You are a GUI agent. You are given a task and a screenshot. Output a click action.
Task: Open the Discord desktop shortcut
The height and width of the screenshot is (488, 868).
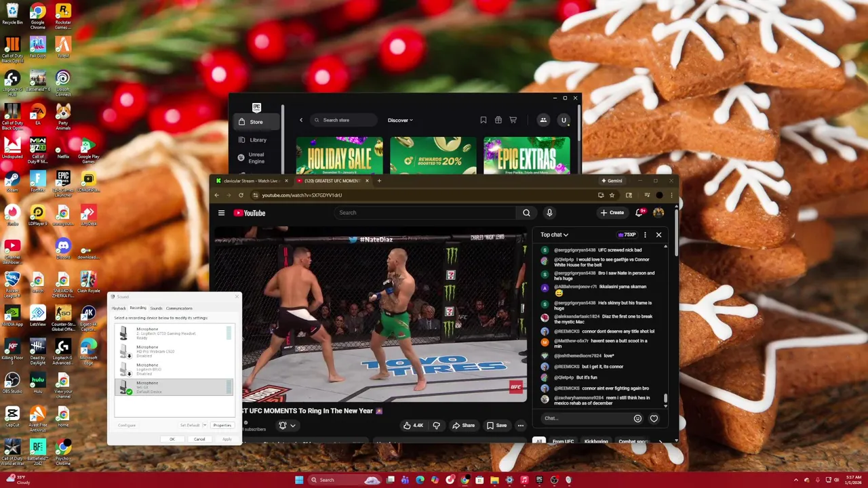click(x=63, y=249)
